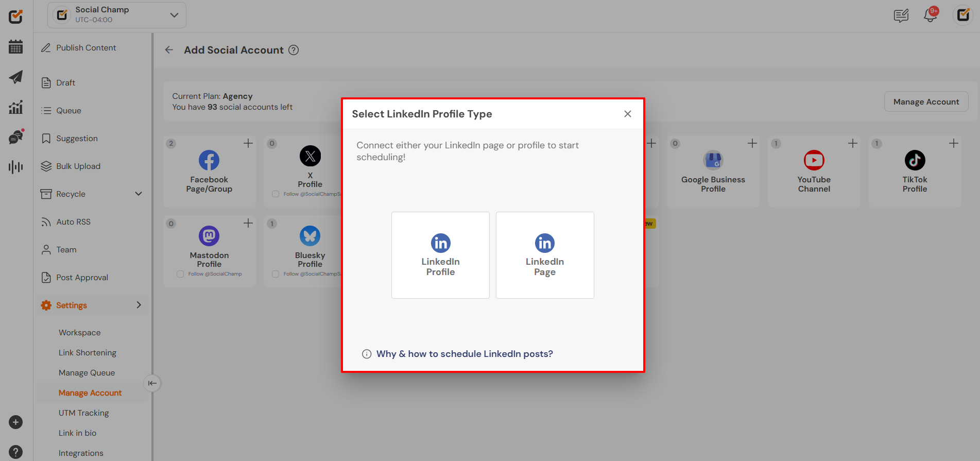Open the notifications bell icon

[931, 15]
